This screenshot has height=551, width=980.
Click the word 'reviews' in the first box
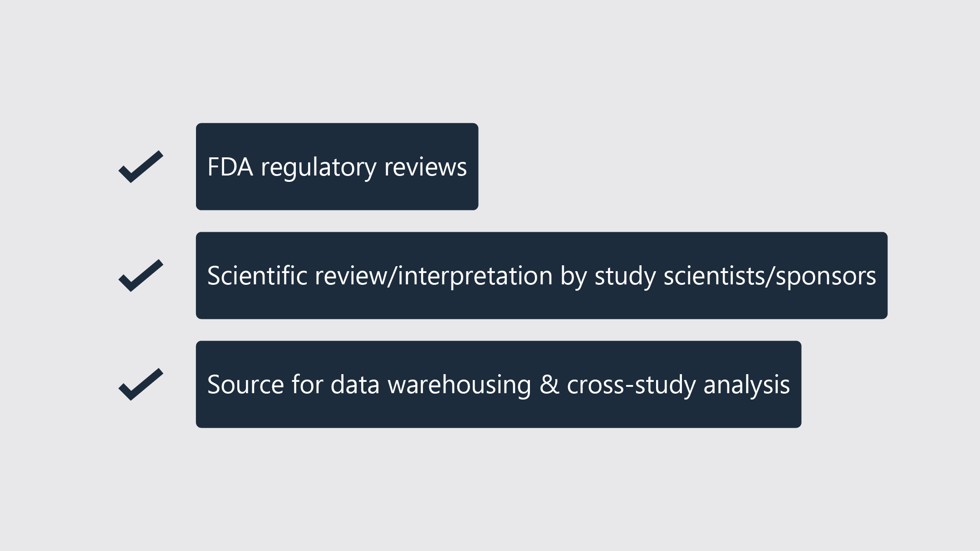[426, 167]
